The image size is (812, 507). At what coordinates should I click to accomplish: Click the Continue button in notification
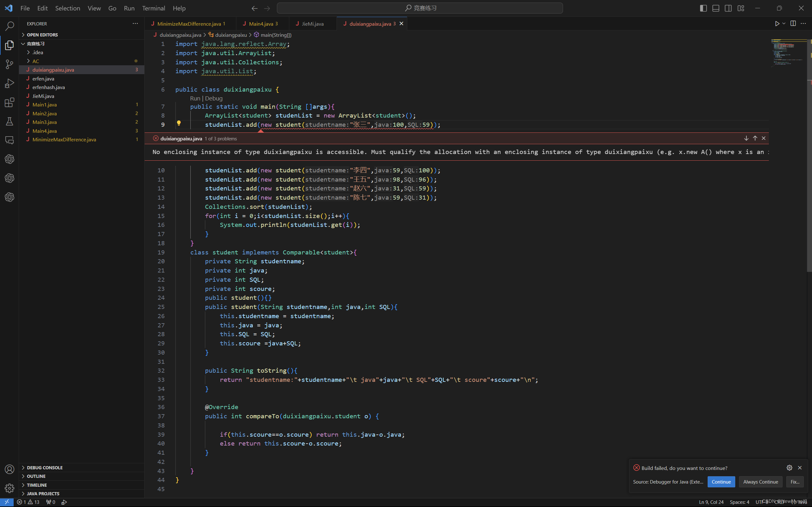click(x=721, y=482)
